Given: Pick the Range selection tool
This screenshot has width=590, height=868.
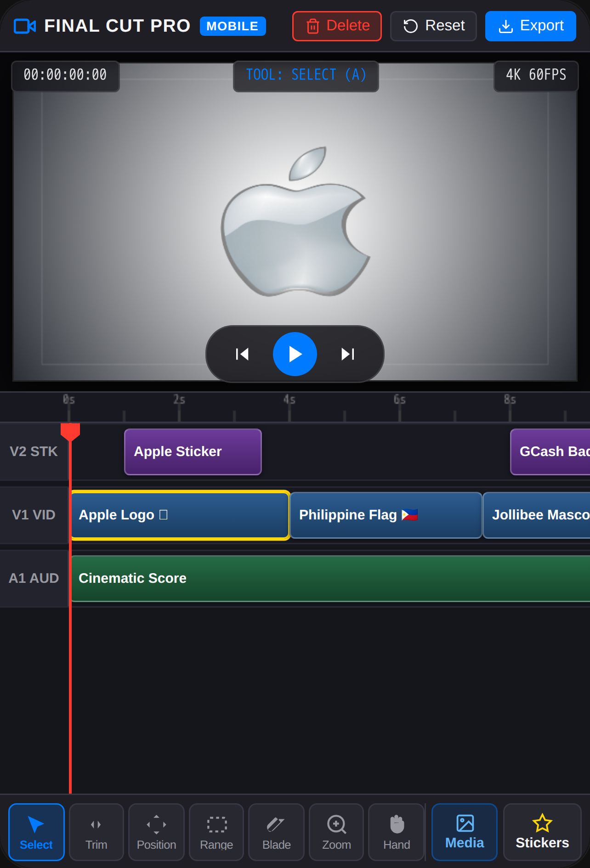Looking at the screenshot, I should point(216,832).
